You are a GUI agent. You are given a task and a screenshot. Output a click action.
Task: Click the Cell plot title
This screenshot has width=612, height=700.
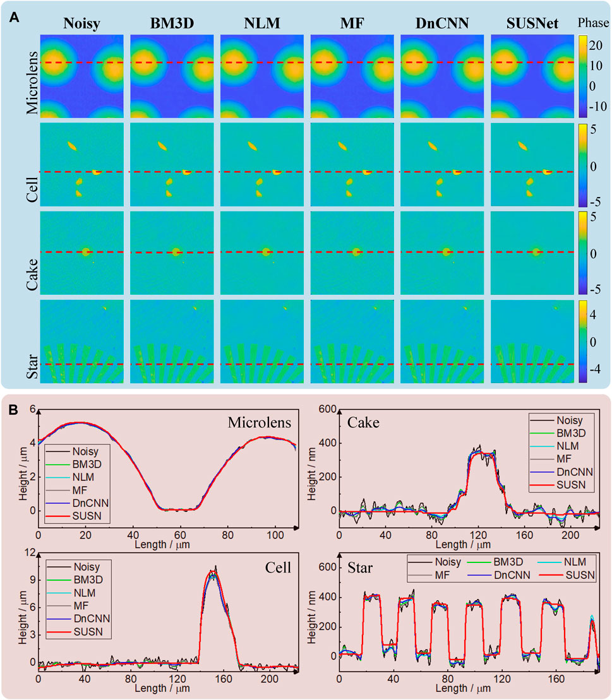278,568
